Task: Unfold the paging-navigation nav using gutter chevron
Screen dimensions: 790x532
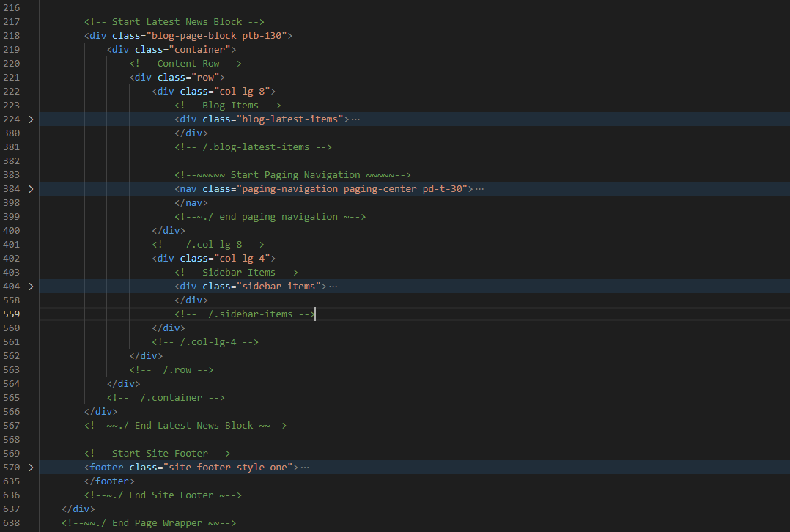Action: click(31, 189)
